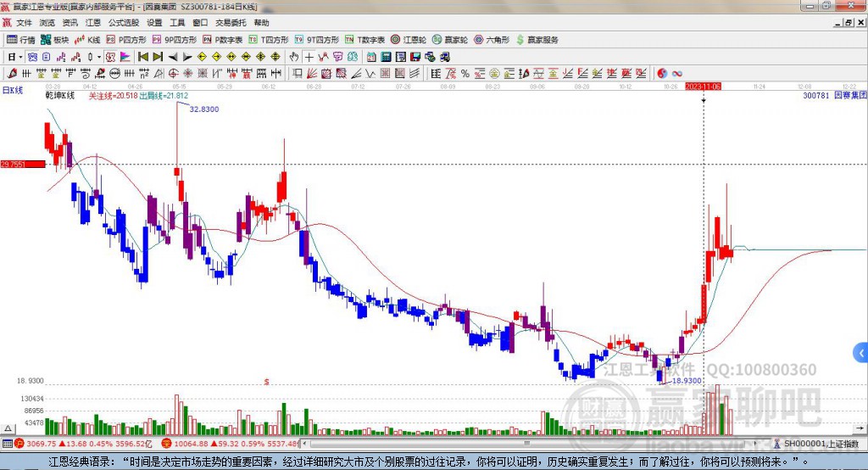Open the T四方形 time square
The width and height of the screenshot is (868, 470).
[269, 40]
